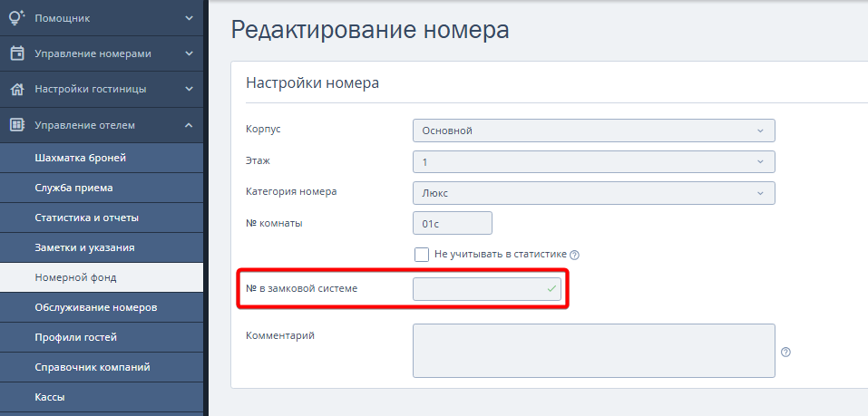Open Статистика и отчеты page

click(86, 218)
